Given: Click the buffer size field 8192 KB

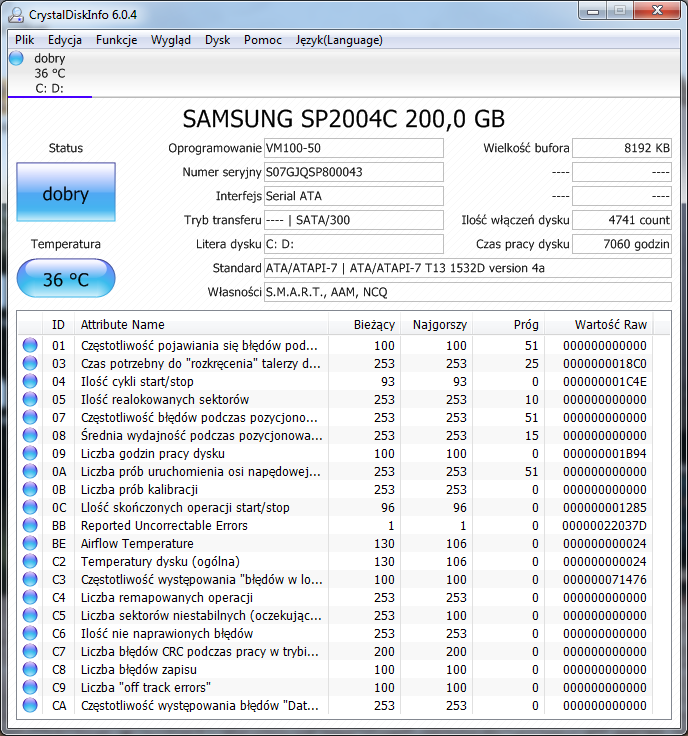Looking at the screenshot, I should pyautogui.click(x=622, y=148).
